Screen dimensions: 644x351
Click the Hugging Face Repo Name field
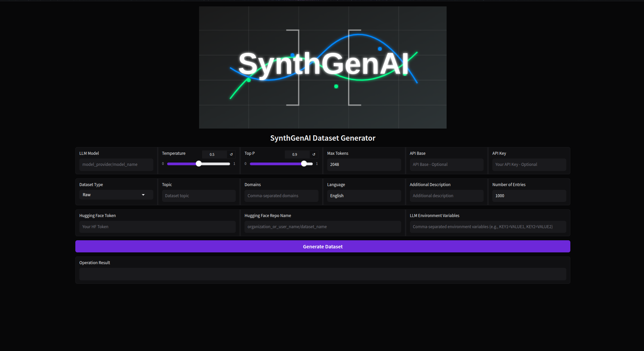pos(323,227)
